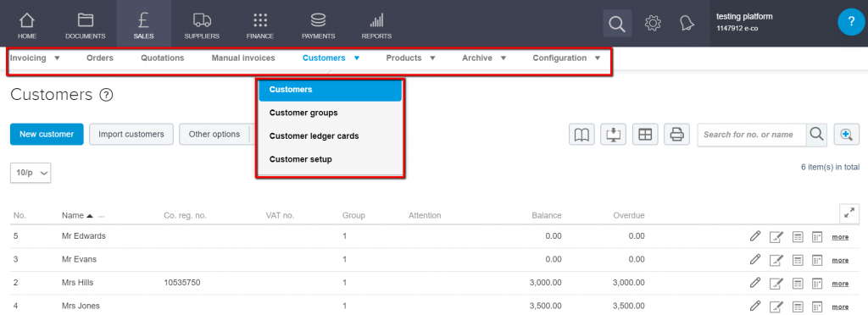Click the pencil edit icon for Mr Edwards
This screenshot has width=868, height=315.
(755, 236)
